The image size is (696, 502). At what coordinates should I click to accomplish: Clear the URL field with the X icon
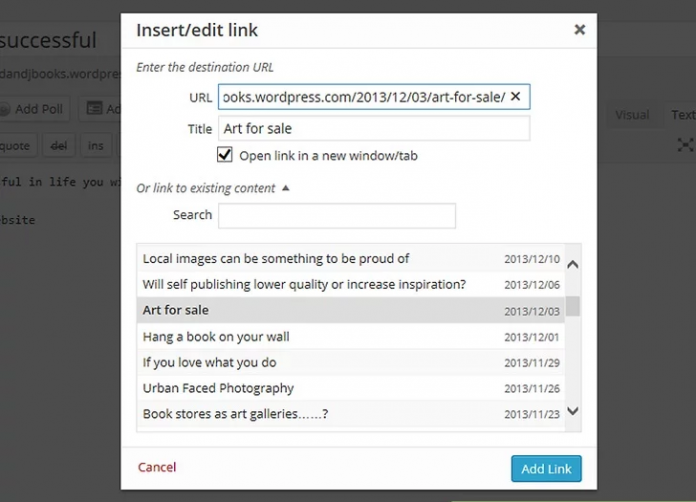[515, 96]
